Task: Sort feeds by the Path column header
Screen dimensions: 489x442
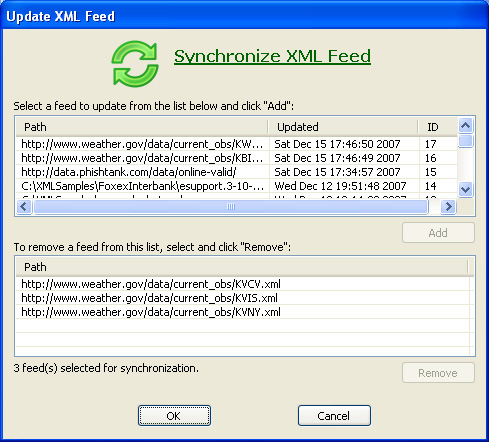Action: tap(142, 127)
